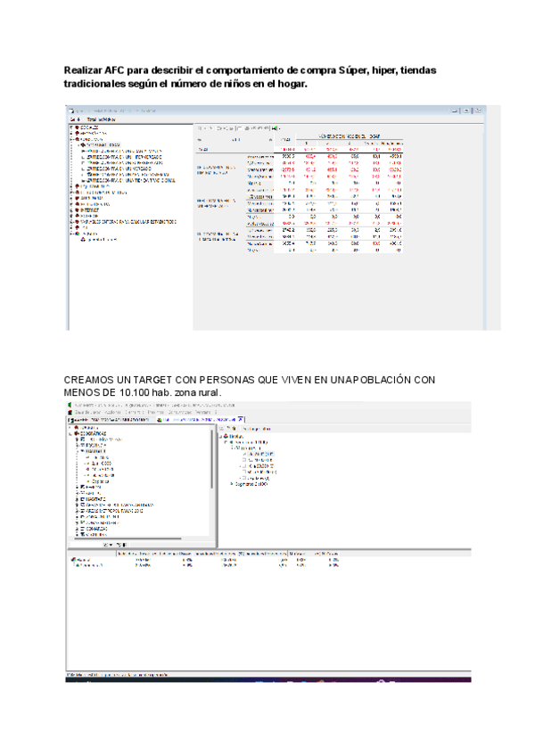Expand VARIABLES CRITERIO PARA CALCULAR ESTADISTICOS node
Screen dimensions: 535x756
point(70,221)
